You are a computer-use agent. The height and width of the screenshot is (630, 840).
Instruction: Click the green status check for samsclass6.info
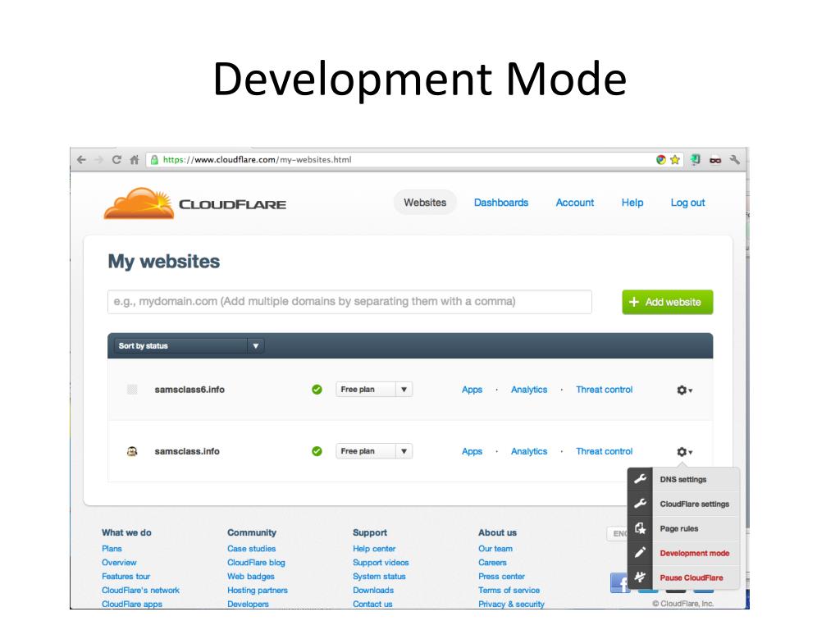(x=317, y=390)
